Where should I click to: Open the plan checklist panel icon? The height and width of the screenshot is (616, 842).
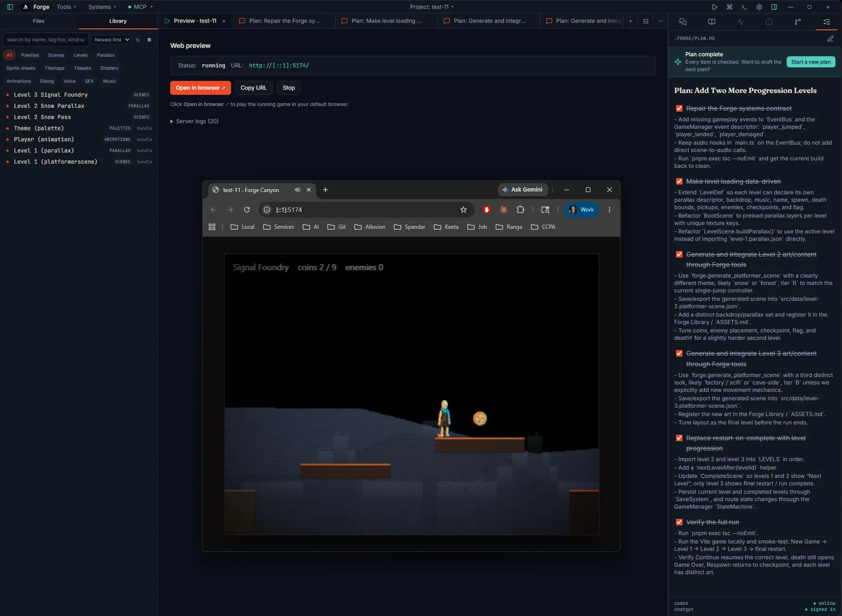point(827,22)
